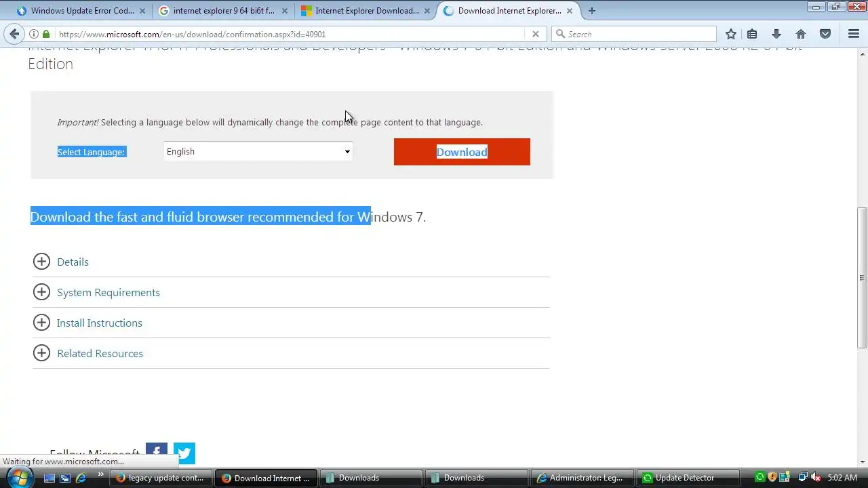Open the Facebook follow icon

coord(157,453)
